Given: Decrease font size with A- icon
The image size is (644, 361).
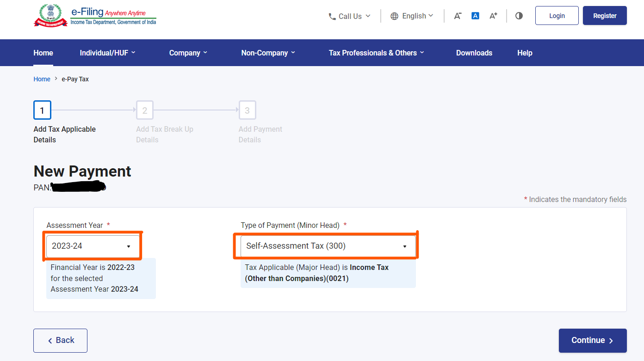Looking at the screenshot, I should tap(458, 16).
